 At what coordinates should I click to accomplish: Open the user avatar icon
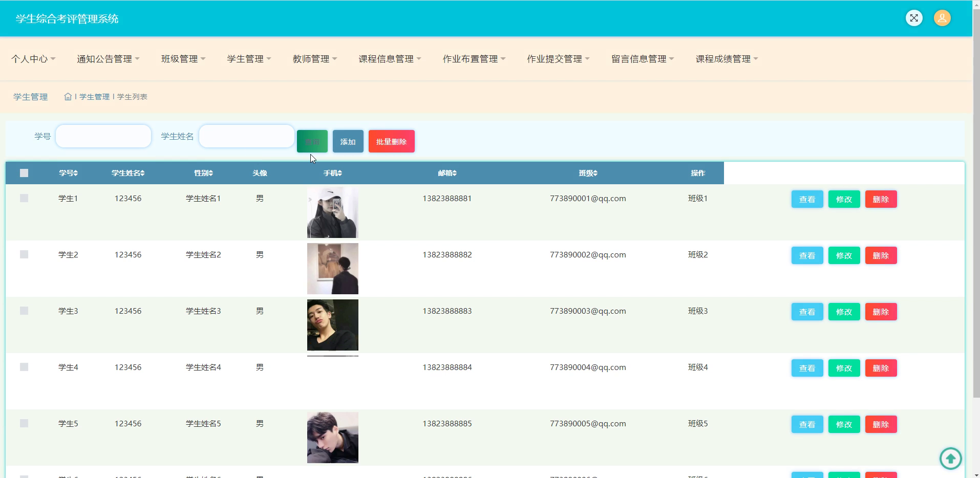[942, 18]
